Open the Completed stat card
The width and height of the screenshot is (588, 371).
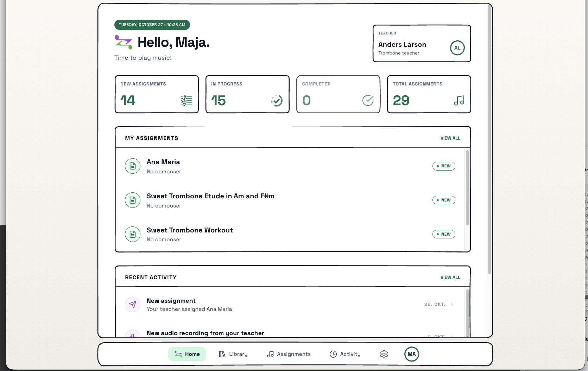(x=338, y=94)
